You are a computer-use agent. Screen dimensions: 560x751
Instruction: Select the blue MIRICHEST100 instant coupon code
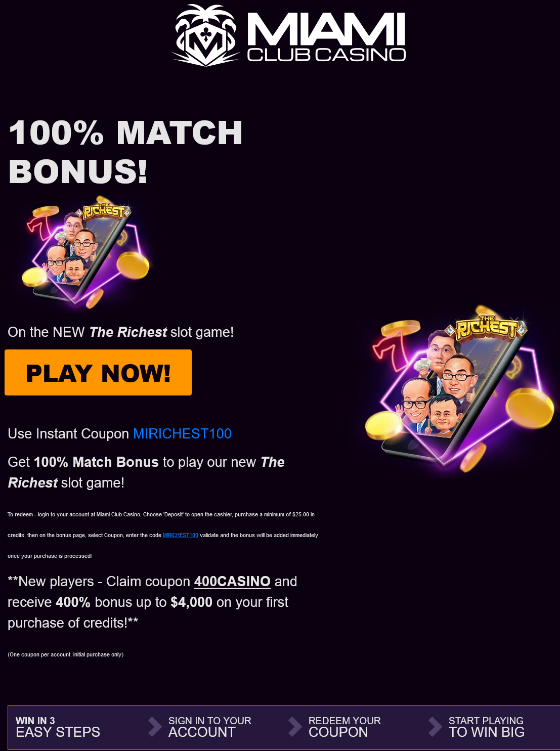[x=182, y=433]
